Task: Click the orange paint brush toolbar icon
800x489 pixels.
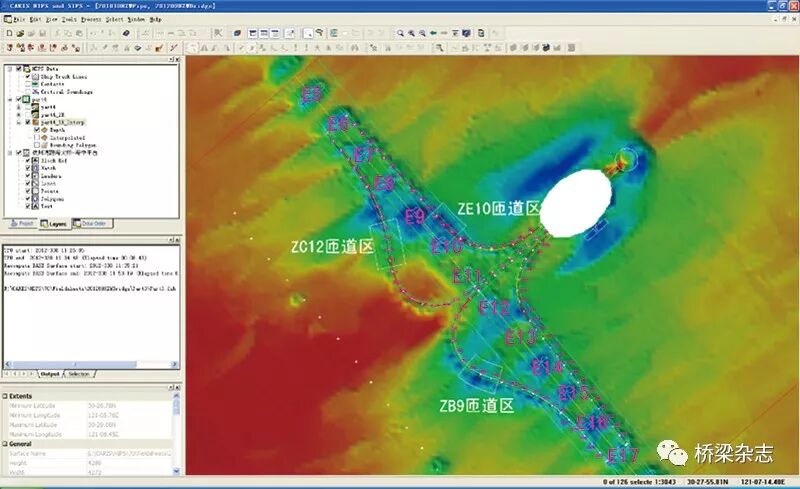Action: point(160,48)
